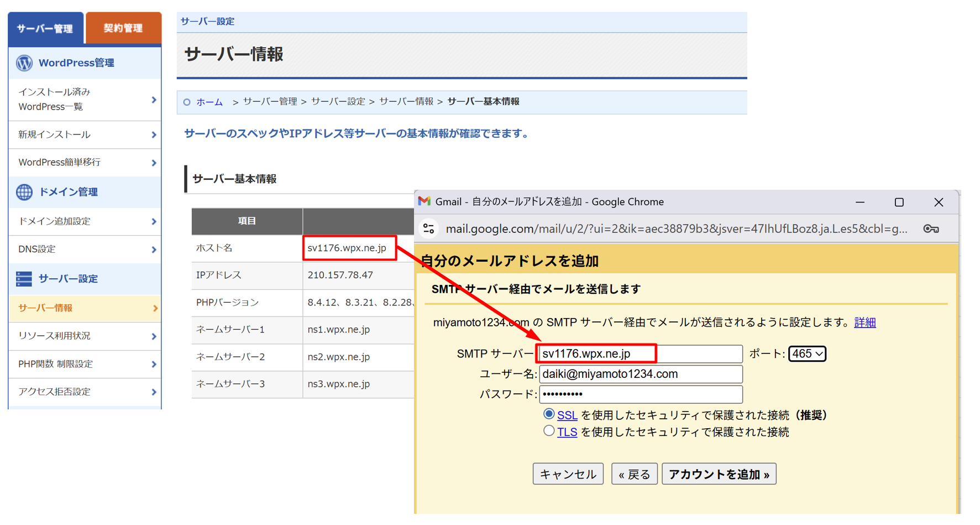
Task: Switch to the サーバー管理 tab
Action: (45, 28)
